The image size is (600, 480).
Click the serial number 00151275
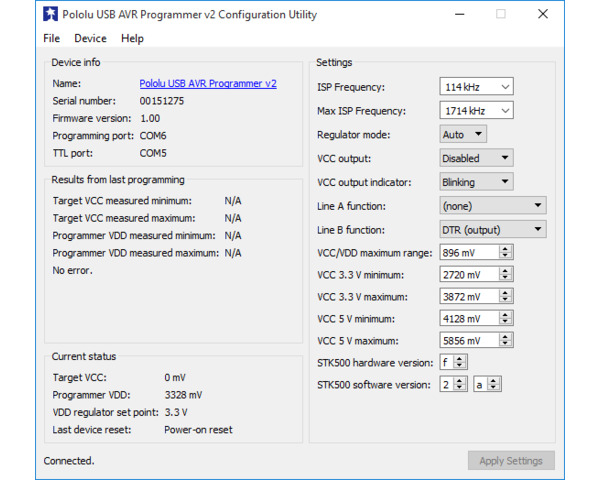(x=161, y=101)
